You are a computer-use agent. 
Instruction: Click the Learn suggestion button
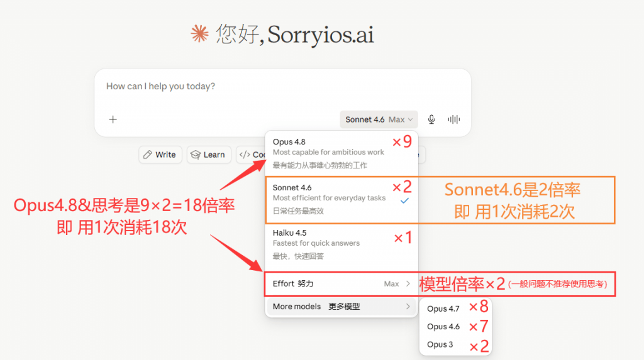(x=209, y=155)
